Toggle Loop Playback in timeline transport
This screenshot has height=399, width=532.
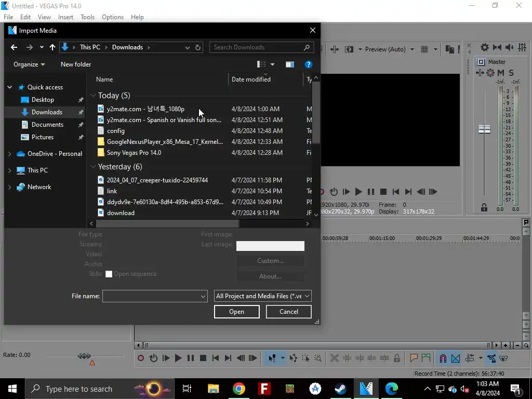tap(153, 358)
